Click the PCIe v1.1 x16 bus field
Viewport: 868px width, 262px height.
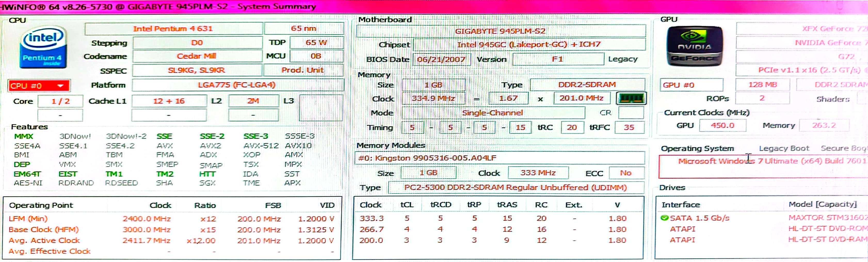click(x=802, y=70)
